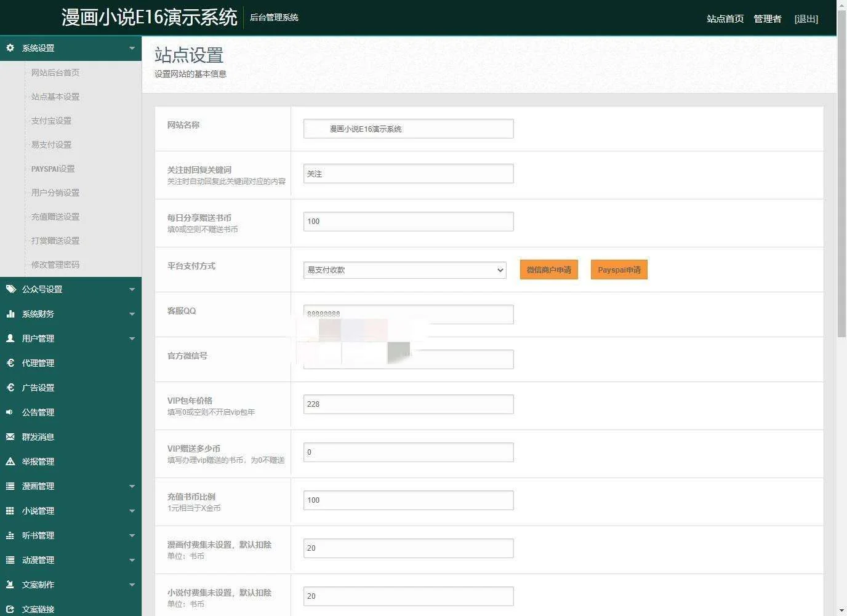
Task: Focus the VIP包年价格 input field
Action: click(x=408, y=404)
